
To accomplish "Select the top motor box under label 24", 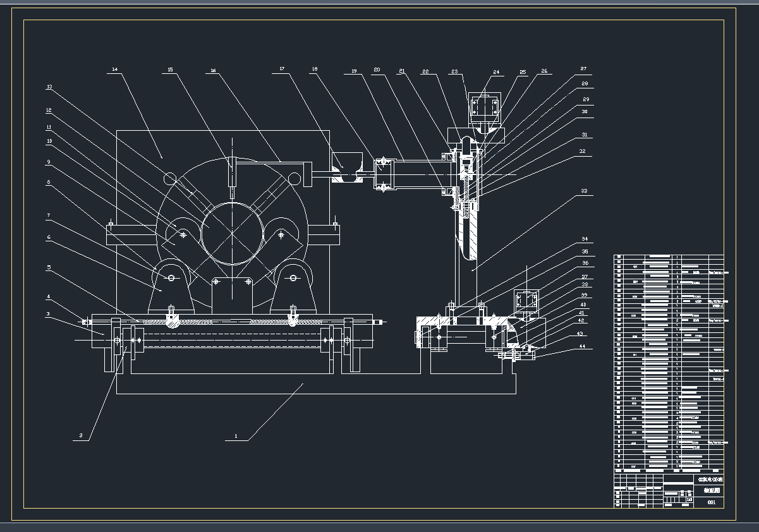I will coord(485,109).
